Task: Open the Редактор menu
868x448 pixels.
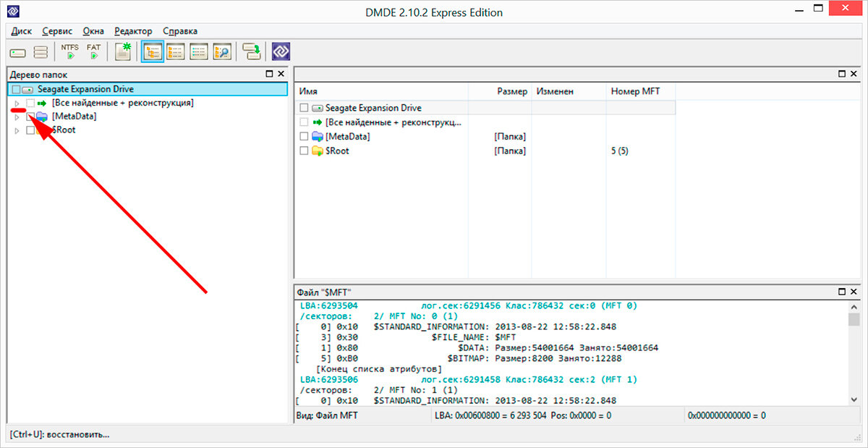Action: pyautogui.click(x=133, y=31)
